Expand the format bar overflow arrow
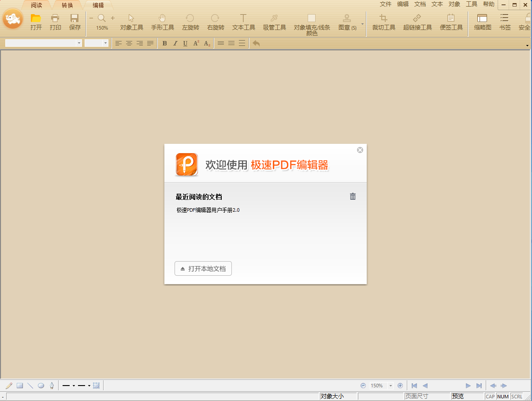The width and height of the screenshot is (532, 401). coord(528,46)
